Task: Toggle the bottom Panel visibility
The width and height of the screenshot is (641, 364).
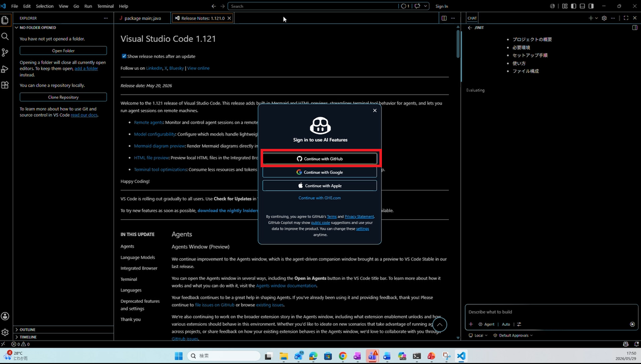Action: click(x=582, y=6)
